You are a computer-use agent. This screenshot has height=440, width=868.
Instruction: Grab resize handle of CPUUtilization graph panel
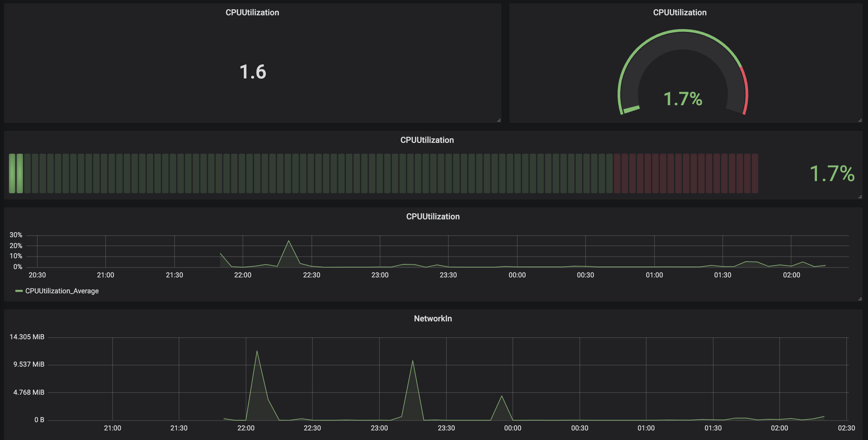tap(860, 299)
